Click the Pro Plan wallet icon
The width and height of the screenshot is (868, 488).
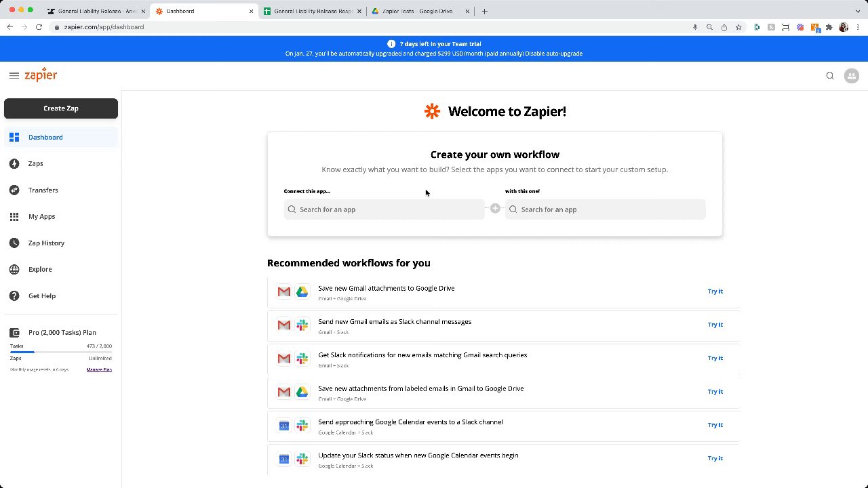point(14,332)
